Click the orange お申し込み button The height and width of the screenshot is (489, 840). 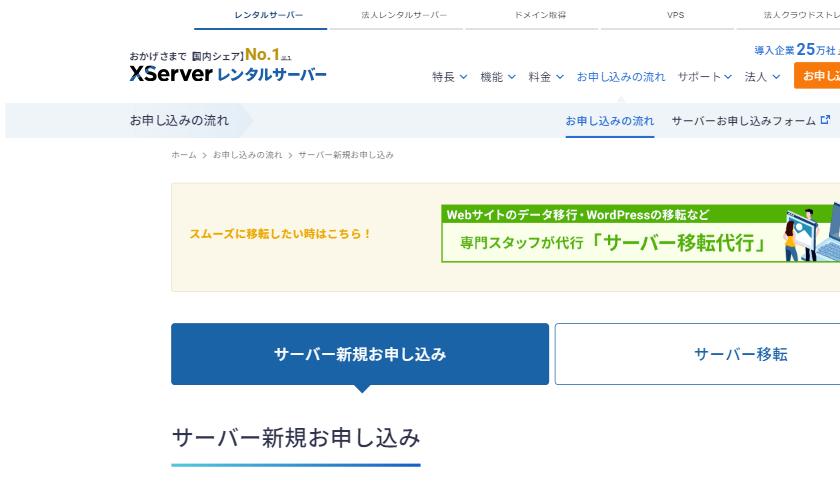[x=817, y=76]
